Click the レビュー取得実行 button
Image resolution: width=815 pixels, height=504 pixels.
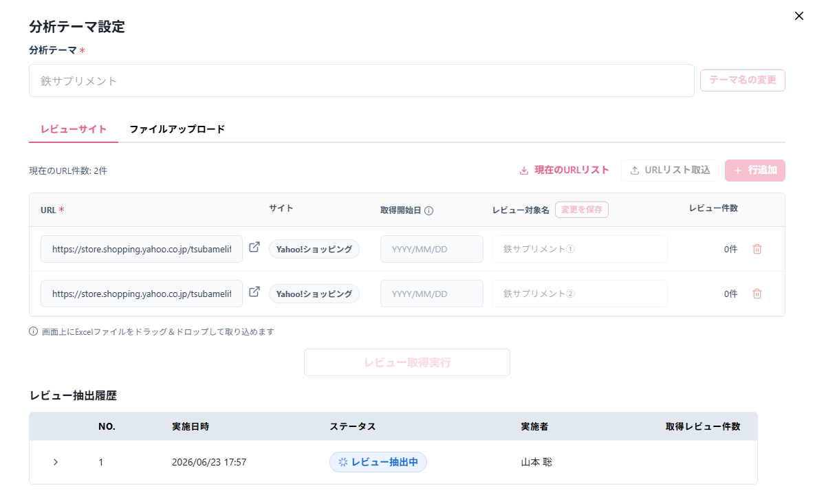407,362
